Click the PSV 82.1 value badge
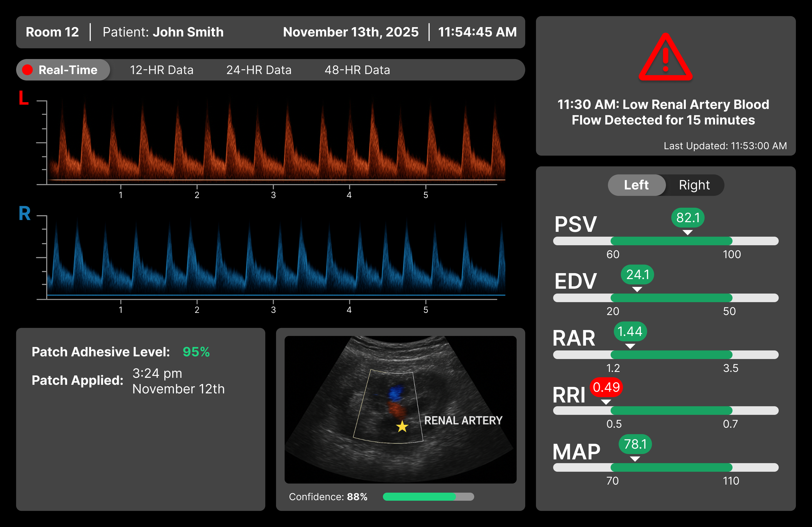The width and height of the screenshot is (812, 527). pos(688,217)
